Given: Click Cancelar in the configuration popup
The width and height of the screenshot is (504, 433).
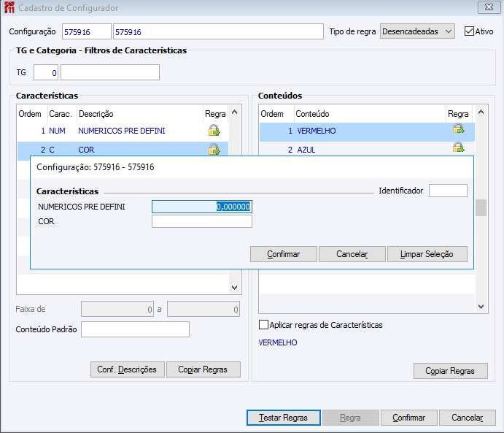Looking at the screenshot, I should pos(352,254).
